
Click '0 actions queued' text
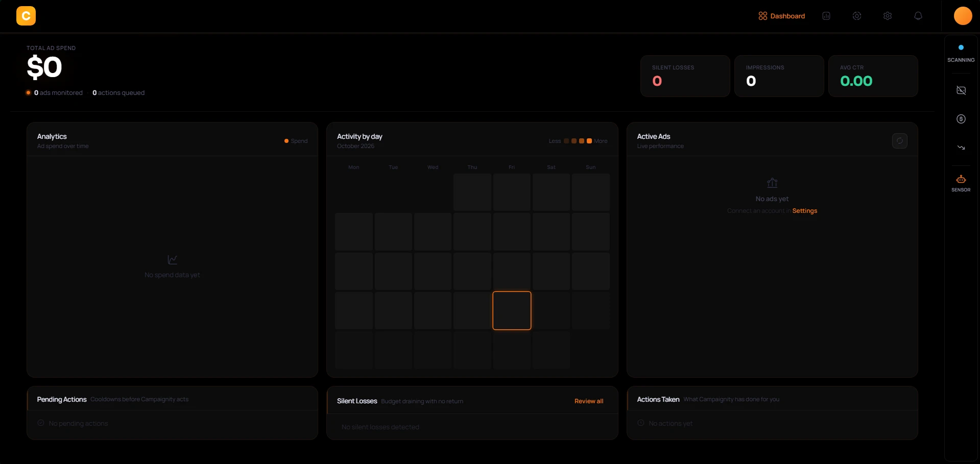click(118, 93)
